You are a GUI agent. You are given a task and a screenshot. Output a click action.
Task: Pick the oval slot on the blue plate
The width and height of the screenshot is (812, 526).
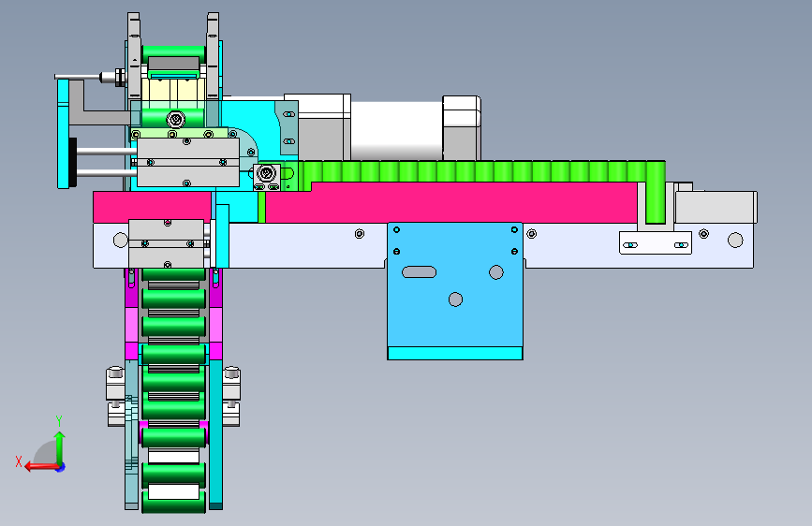click(x=419, y=271)
